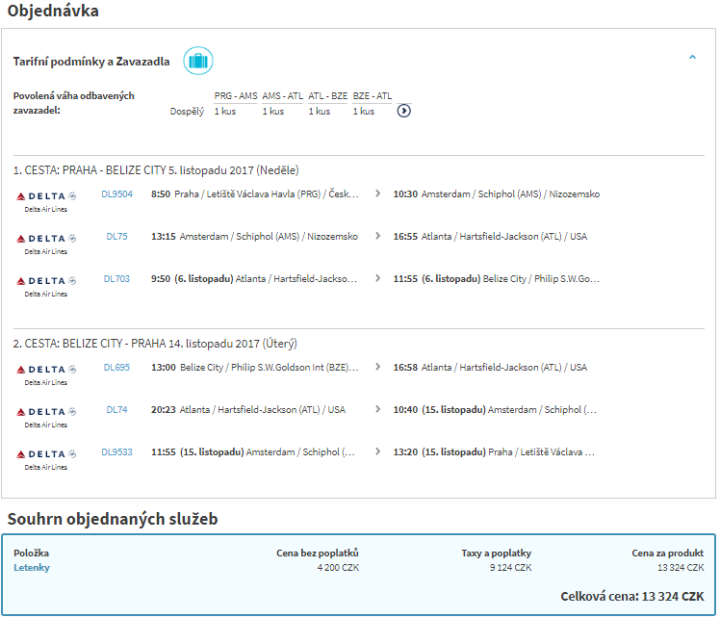This screenshot has width=720, height=618.
Task: Click the PRG - AMS baggage column header
Action: coord(236,96)
